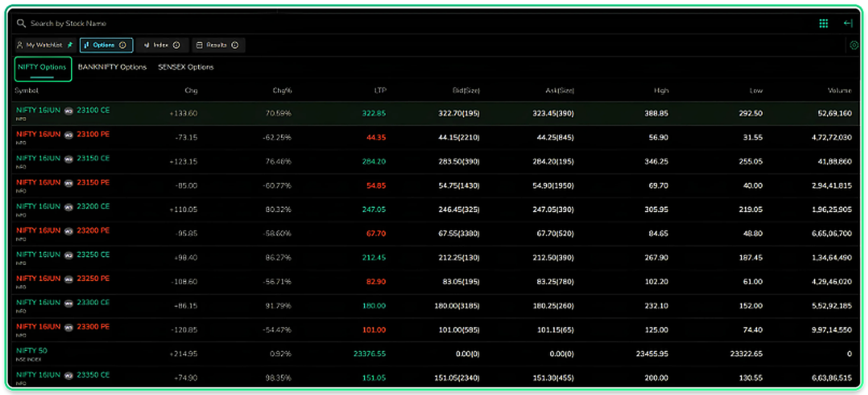Click low value 48.80

pyautogui.click(x=753, y=234)
